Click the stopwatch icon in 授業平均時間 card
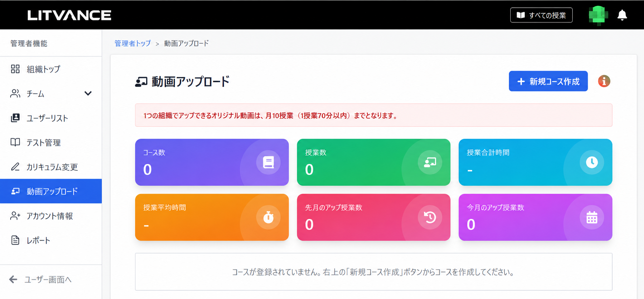The width and height of the screenshot is (644, 299). (x=268, y=217)
